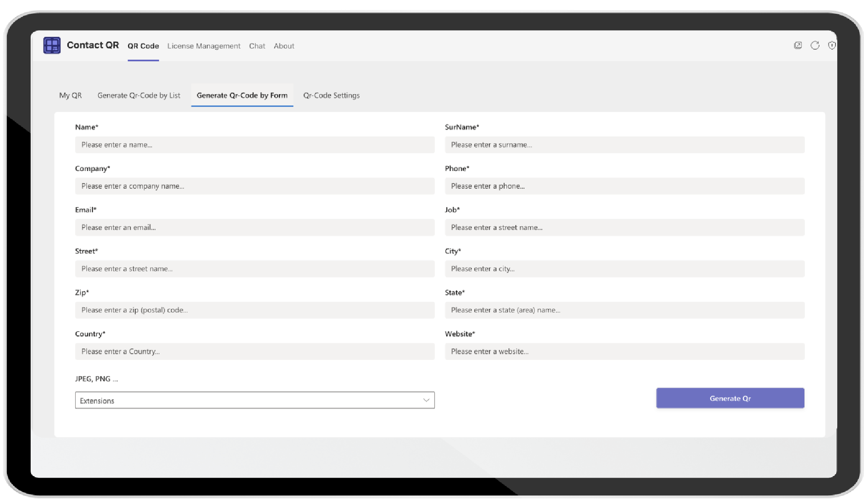The width and height of the screenshot is (864, 504).
Task: Select the Phone entry box
Action: click(625, 186)
